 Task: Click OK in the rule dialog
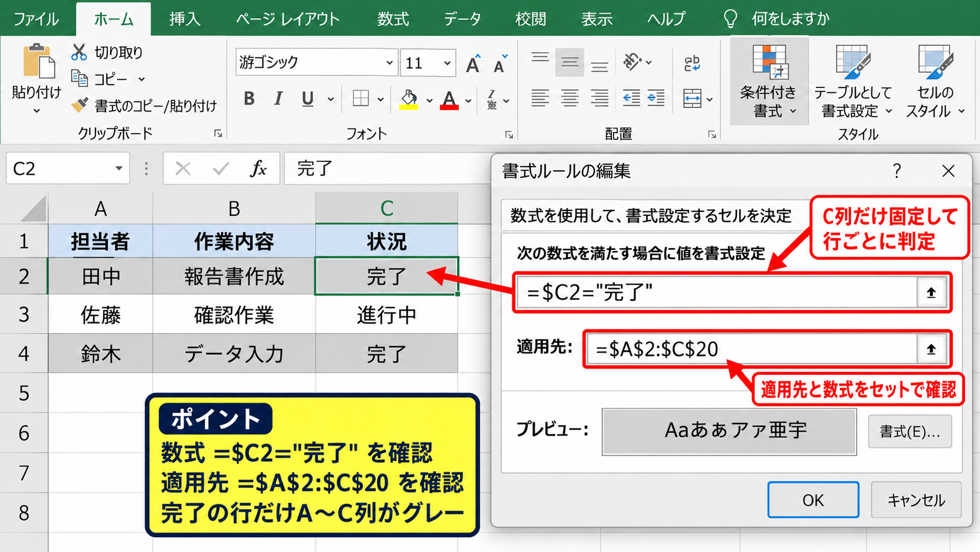click(813, 500)
